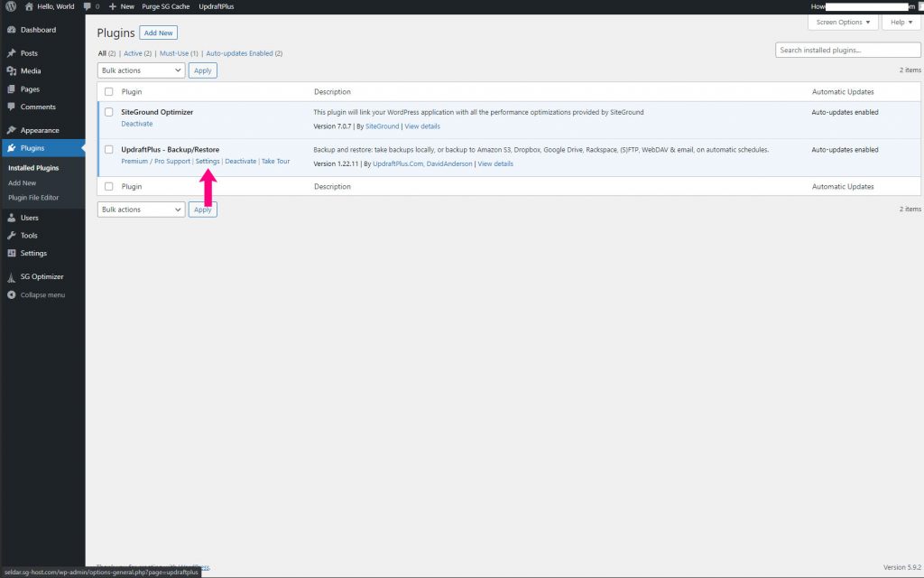Click the Appearance brush icon in sidebar

tap(11, 130)
